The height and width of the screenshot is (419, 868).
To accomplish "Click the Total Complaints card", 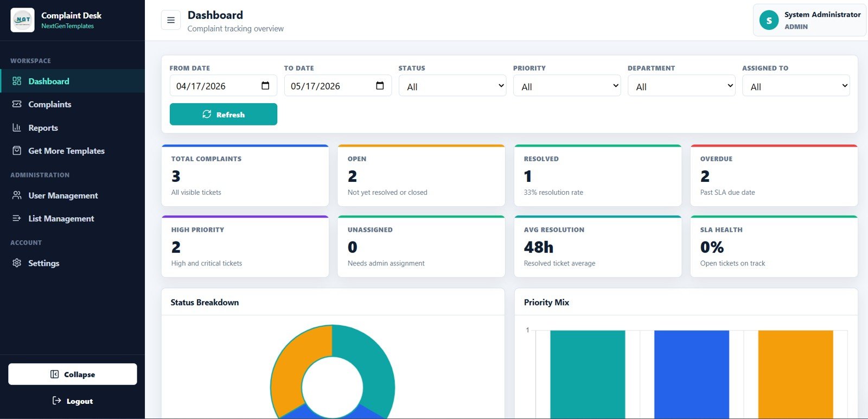I will click(x=245, y=175).
